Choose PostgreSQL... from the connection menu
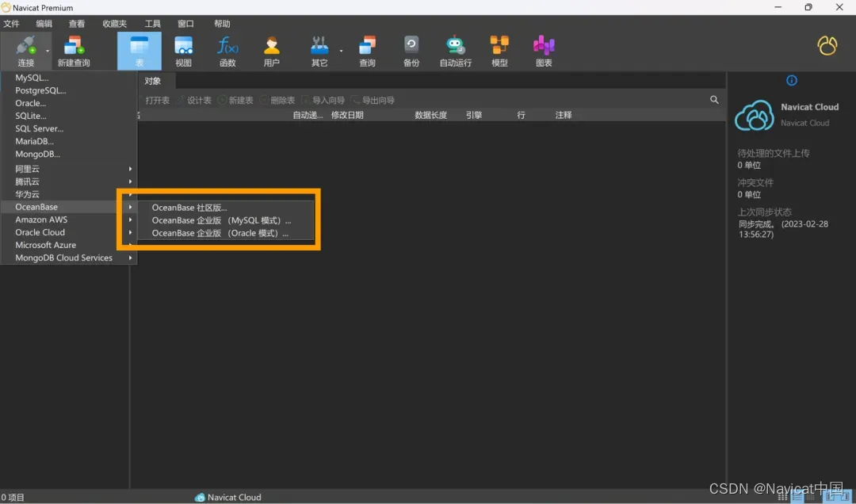 pos(69,90)
